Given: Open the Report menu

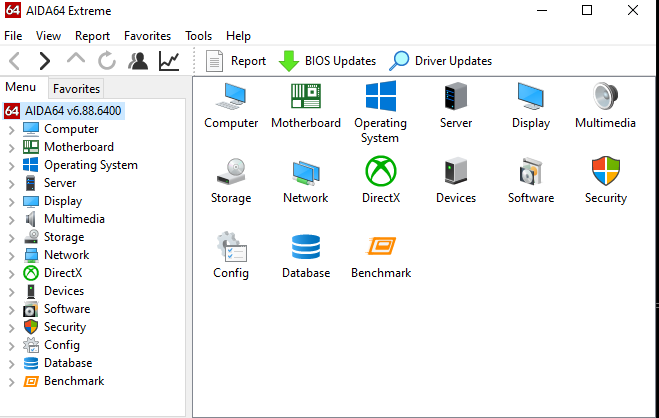Looking at the screenshot, I should point(92,36).
